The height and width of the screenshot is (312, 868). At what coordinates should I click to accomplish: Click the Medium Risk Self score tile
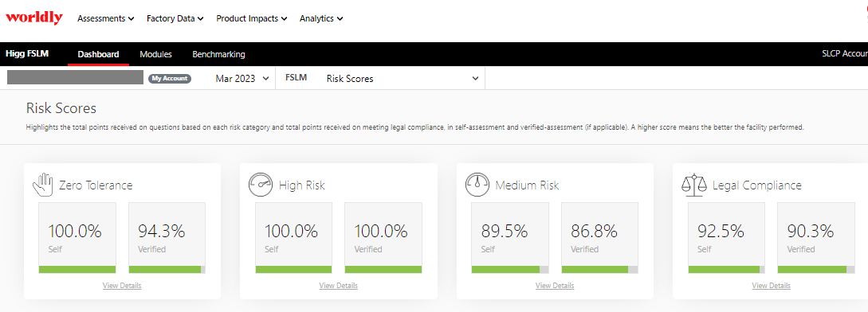(x=510, y=238)
